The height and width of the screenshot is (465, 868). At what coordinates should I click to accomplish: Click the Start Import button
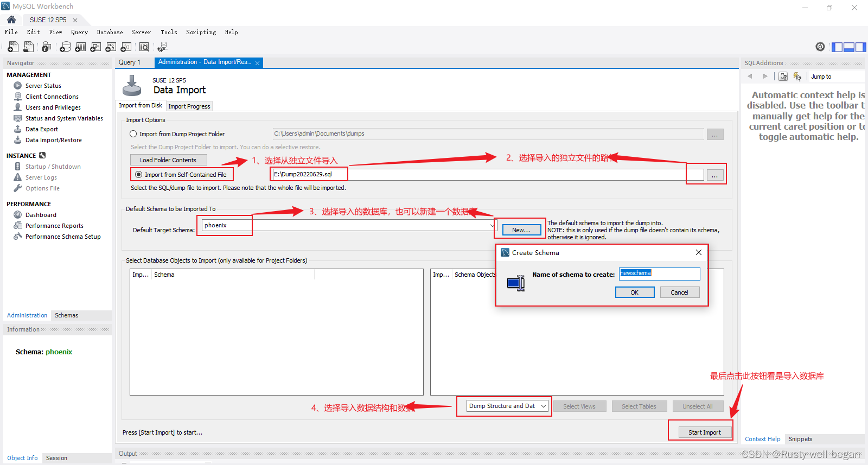(705, 432)
